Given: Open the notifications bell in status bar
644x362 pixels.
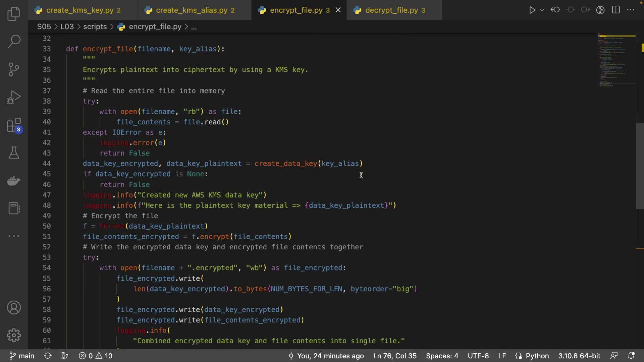Looking at the screenshot, I should click(x=631, y=356).
